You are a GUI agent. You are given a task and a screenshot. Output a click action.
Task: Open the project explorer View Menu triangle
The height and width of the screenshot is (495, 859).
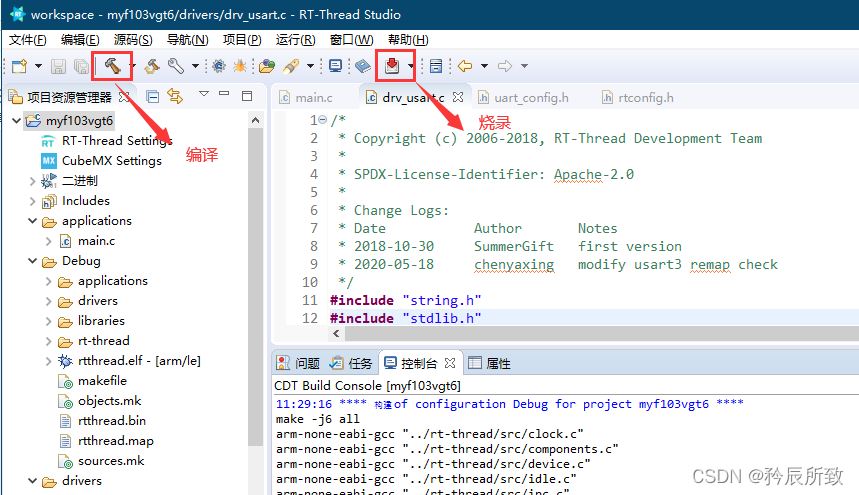(204, 94)
